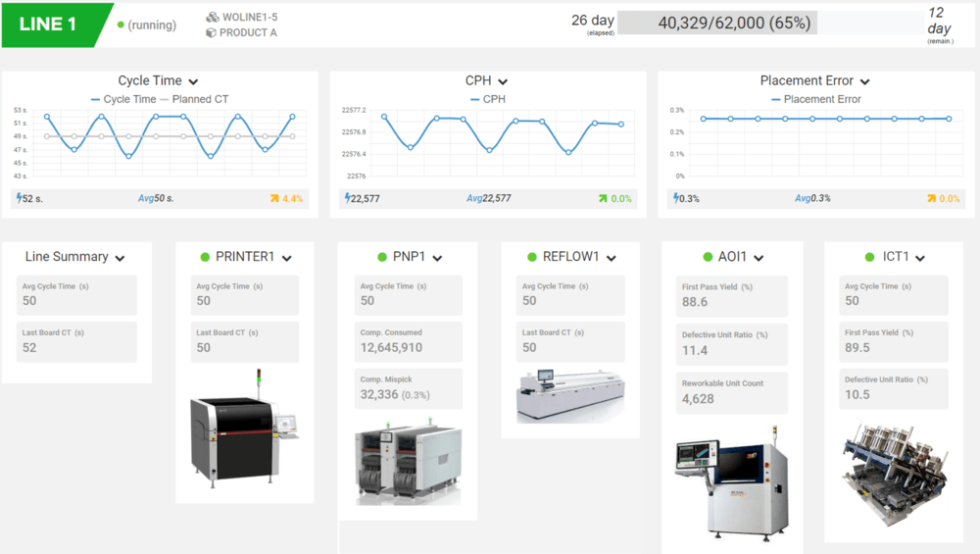Click the green trend arrow in CPH panel
The height and width of the screenshot is (554, 980).
coord(603,198)
